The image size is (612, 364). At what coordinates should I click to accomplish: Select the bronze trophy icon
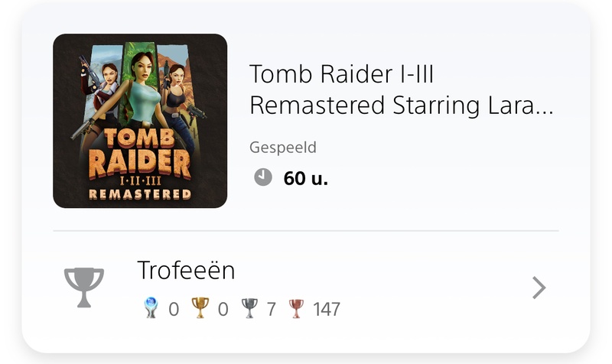click(296, 308)
